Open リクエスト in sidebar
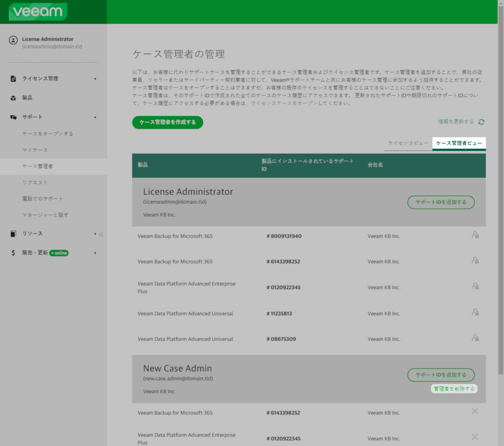This screenshot has width=504, height=446. 35,183
